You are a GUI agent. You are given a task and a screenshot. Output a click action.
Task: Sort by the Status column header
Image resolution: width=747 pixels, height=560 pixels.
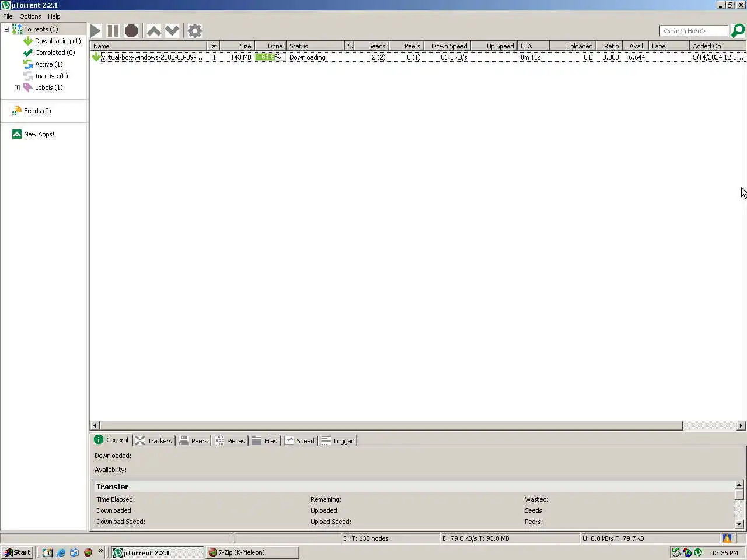pyautogui.click(x=315, y=45)
